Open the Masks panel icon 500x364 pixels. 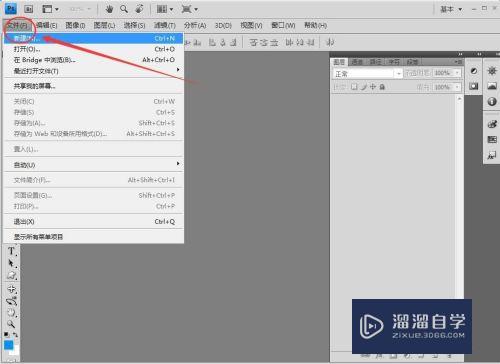(473, 86)
